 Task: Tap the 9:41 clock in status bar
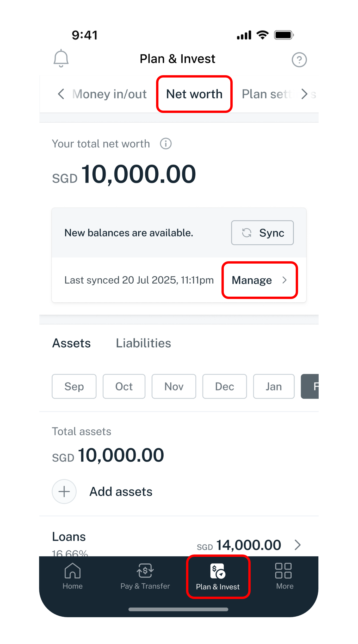tap(84, 35)
